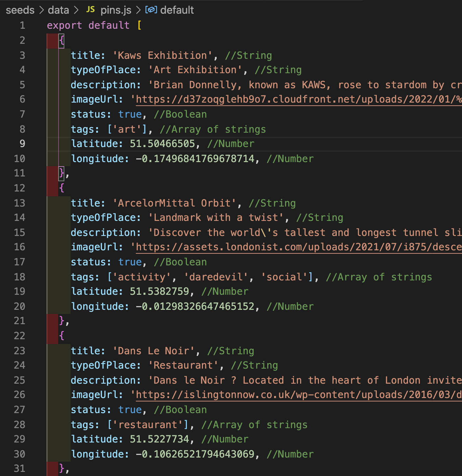
Task: Click the default symbol icon in the breadcrumb bar
Action: coord(150,10)
